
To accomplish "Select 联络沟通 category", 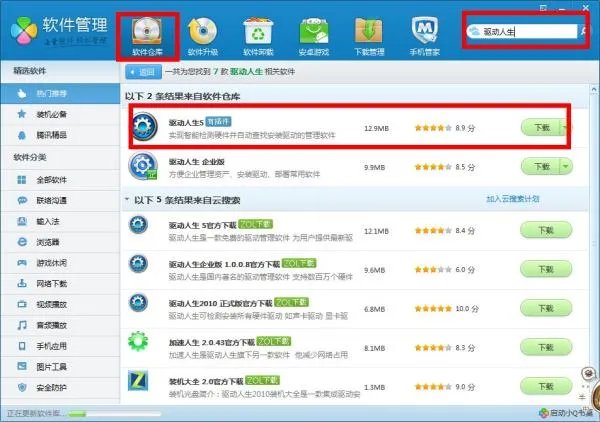I will [60, 200].
